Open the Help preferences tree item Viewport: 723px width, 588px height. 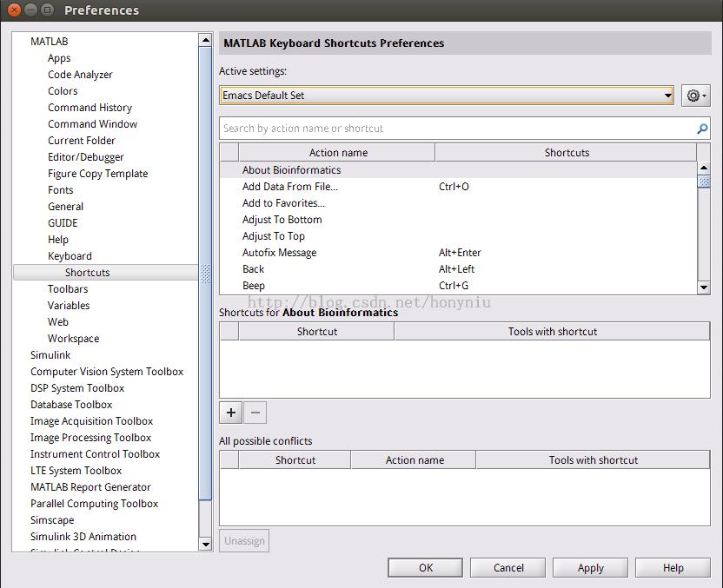point(58,240)
